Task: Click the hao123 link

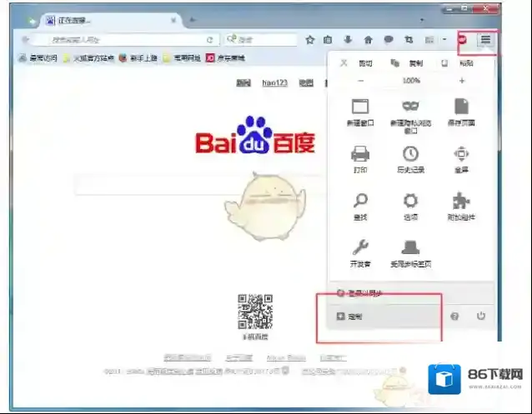Action: pyautogui.click(x=275, y=82)
